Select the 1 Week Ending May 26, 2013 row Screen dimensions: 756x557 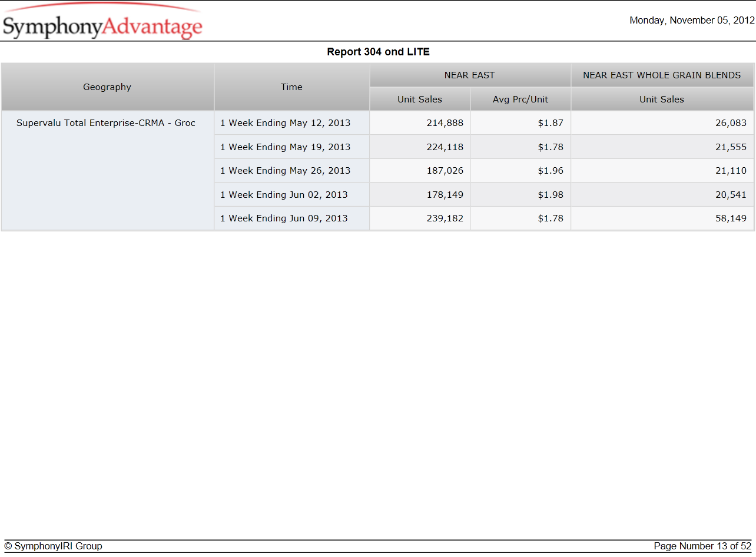291,171
